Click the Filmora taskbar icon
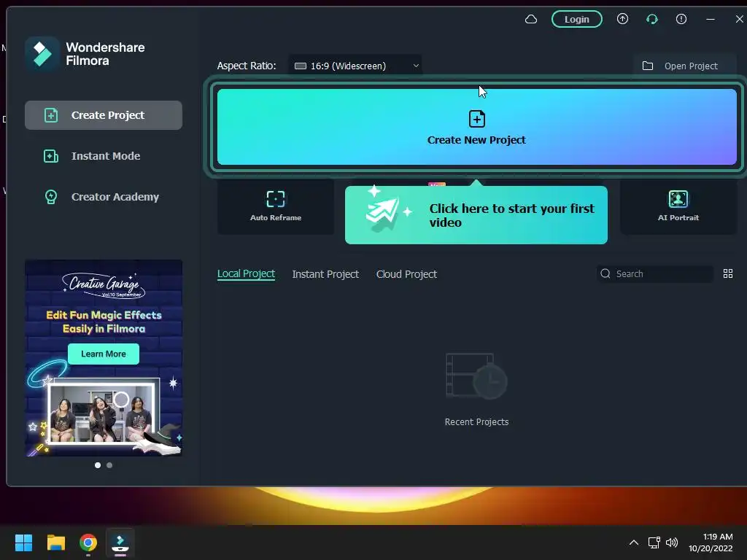The image size is (747, 560). (x=120, y=542)
